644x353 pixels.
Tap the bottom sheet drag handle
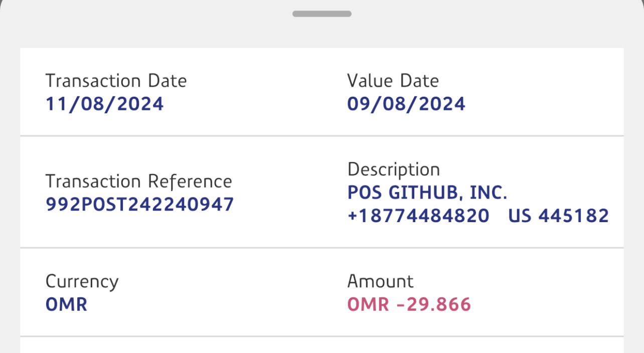point(321,14)
